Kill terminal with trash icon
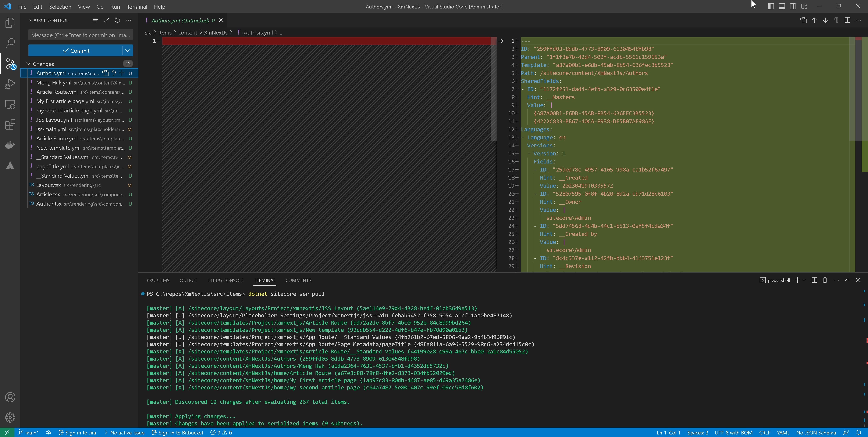Viewport: 868px width, 437px height. tap(825, 280)
